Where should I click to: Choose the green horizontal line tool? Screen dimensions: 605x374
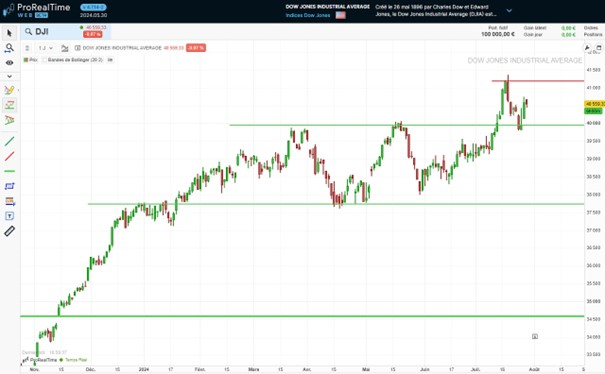(x=9, y=171)
